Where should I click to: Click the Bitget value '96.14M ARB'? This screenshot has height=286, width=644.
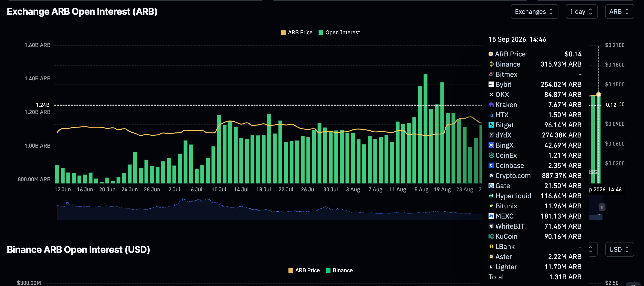click(x=563, y=125)
